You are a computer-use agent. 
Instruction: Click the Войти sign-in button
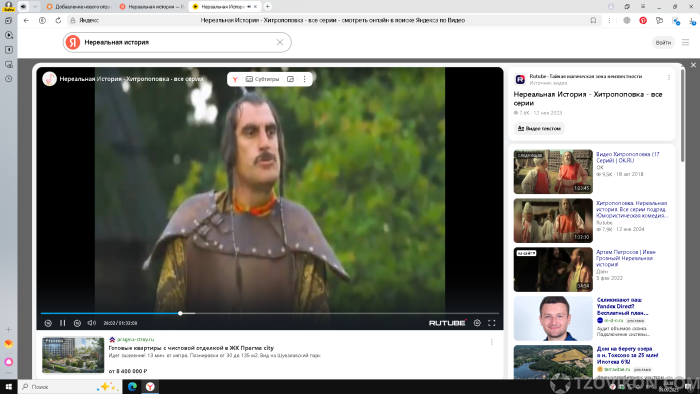pos(663,42)
